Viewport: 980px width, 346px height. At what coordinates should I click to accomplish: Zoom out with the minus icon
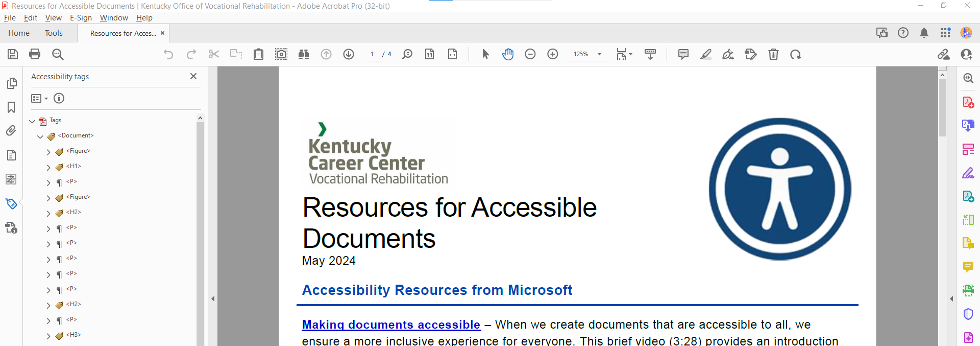[x=530, y=54]
